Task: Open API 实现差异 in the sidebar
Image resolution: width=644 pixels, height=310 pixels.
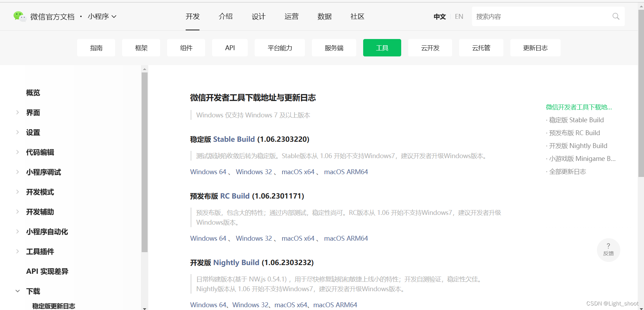Action: 47,271
